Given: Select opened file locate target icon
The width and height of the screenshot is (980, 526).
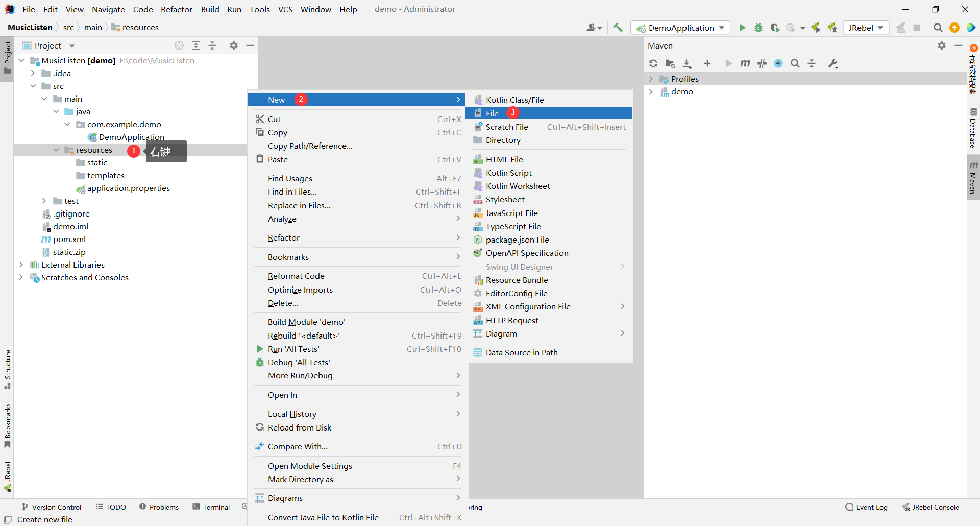Looking at the screenshot, I should [179, 45].
